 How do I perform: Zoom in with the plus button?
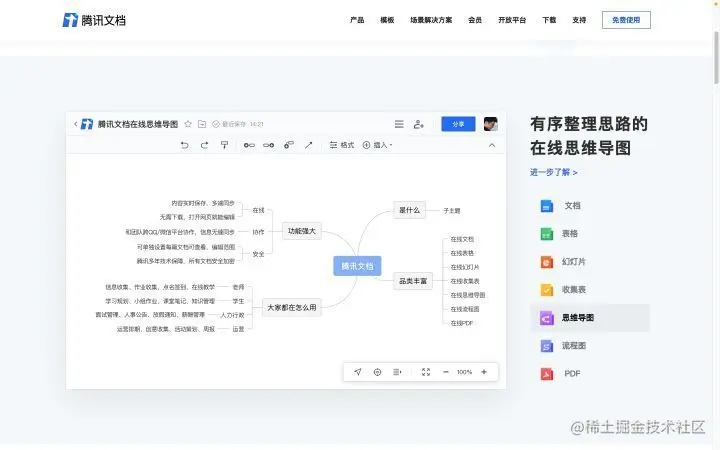(x=484, y=372)
